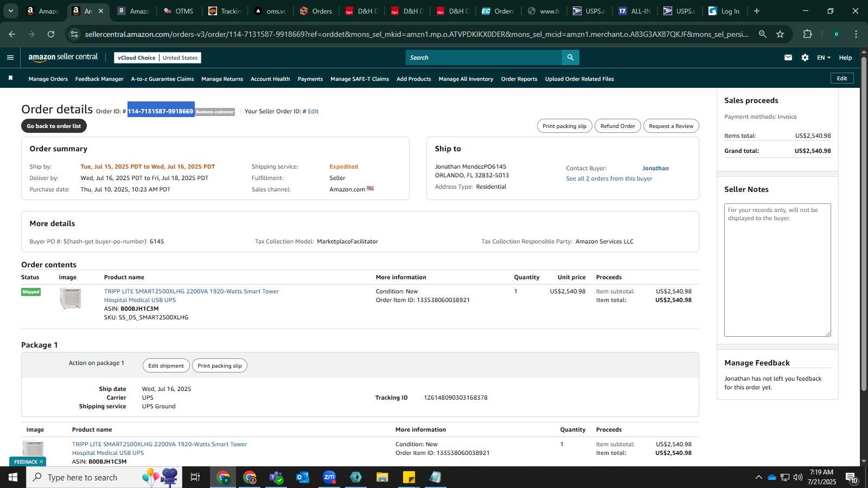868x488 pixels.
Task: Open Outlook from the taskbar
Action: [303, 477]
